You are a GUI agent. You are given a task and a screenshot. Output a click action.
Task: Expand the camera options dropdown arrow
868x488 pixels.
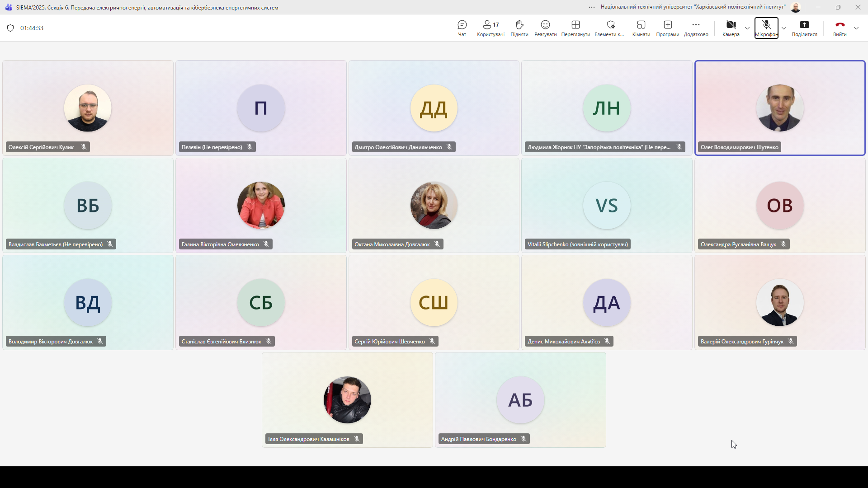click(747, 28)
